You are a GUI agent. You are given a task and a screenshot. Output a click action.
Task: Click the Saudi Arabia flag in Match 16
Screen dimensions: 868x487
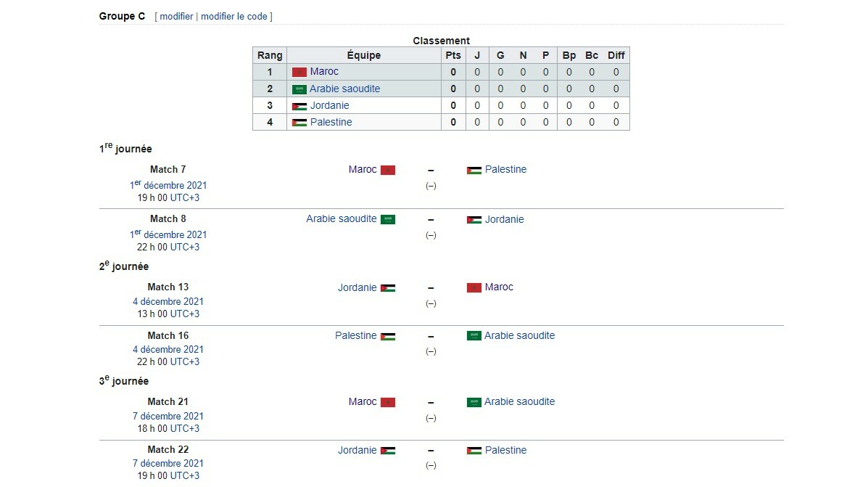474,336
